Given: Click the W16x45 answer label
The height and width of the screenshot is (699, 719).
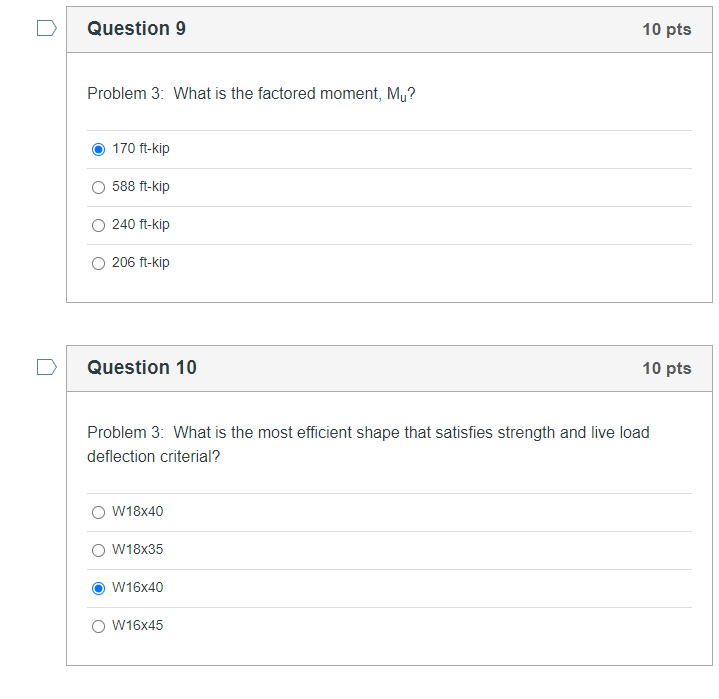Looking at the screenshot, I should (x=138, y=625).
